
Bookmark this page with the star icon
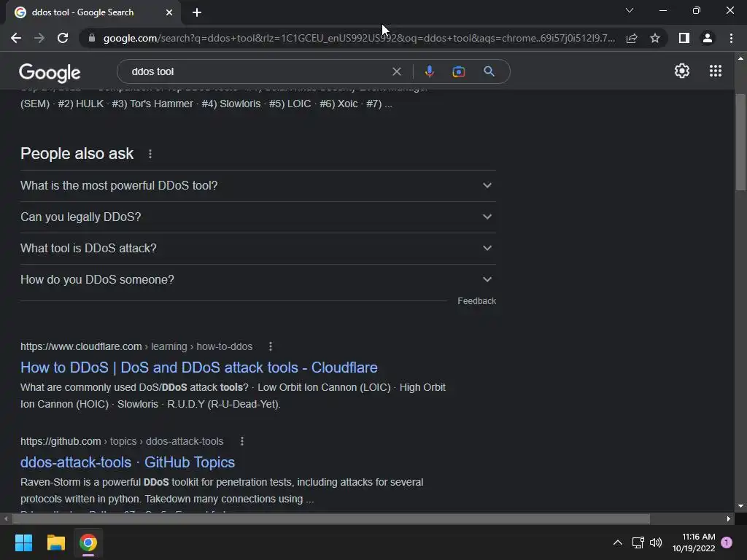655,38
